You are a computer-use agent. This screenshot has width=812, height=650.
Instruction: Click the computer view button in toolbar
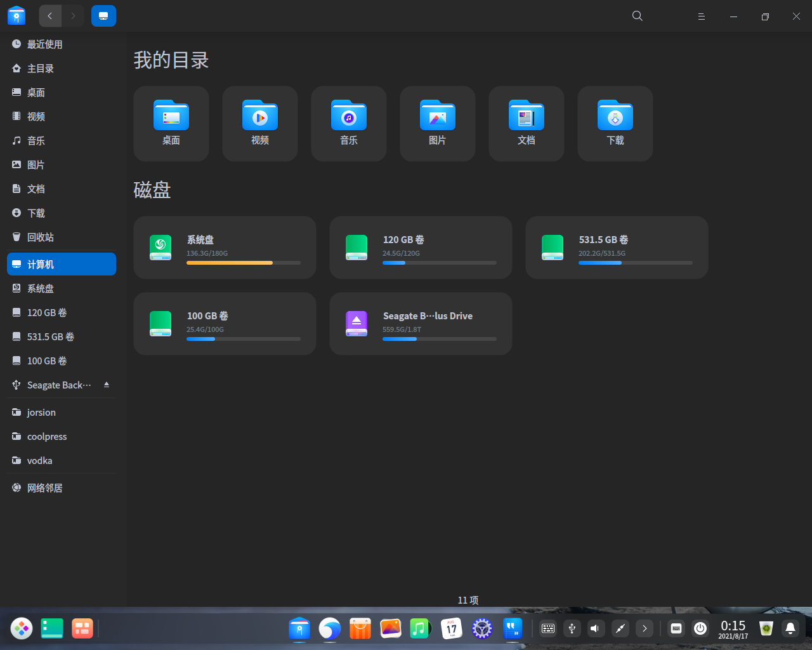103,16
